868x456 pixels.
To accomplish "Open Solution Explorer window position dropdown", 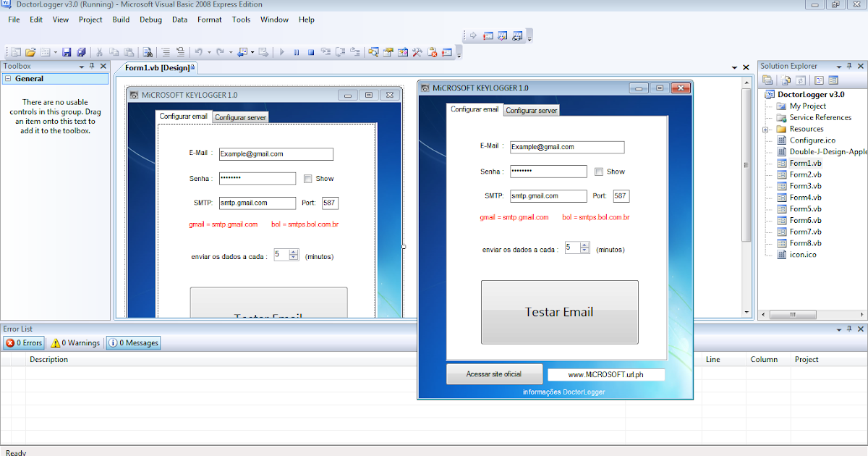I will 839,67.
